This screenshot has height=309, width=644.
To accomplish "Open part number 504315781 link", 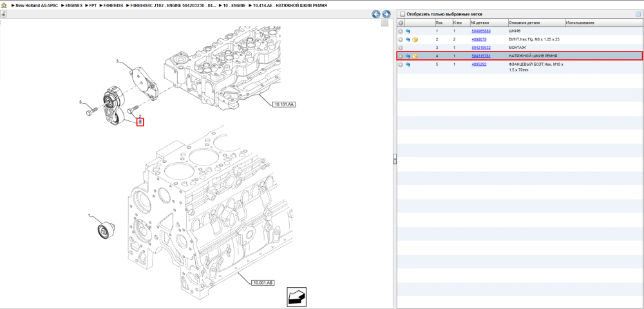I will tap(481, 56).
